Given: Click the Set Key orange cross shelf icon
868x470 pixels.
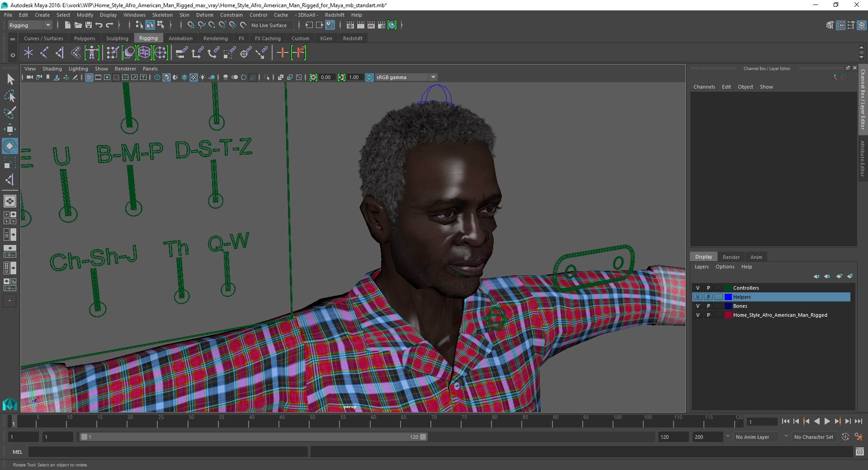Looking at the screenshot, I should [x=282, y=53].
